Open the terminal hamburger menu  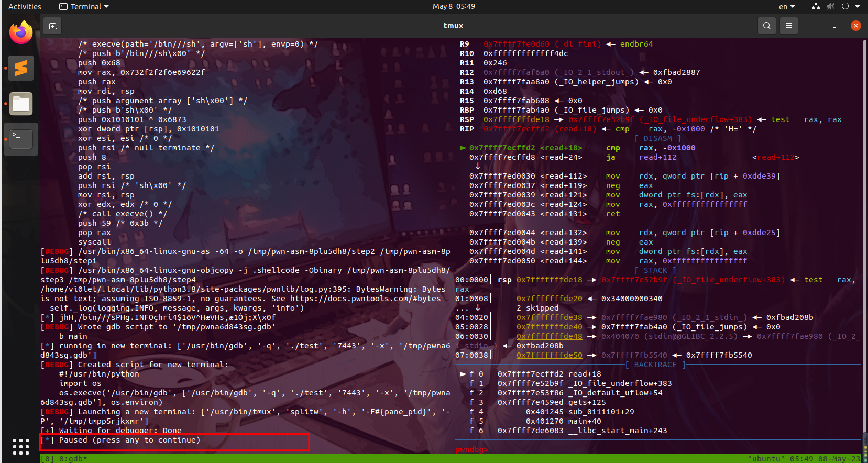[789, 26]
